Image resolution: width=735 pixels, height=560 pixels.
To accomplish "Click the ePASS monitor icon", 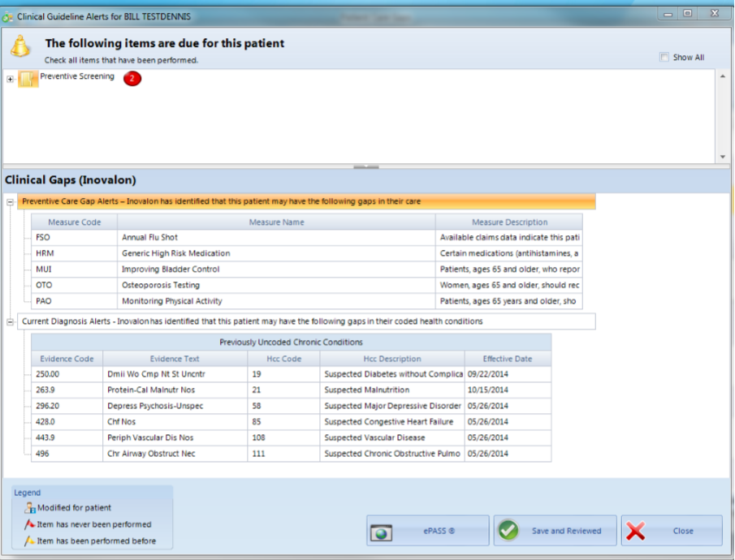I will (x=382, y=532).
